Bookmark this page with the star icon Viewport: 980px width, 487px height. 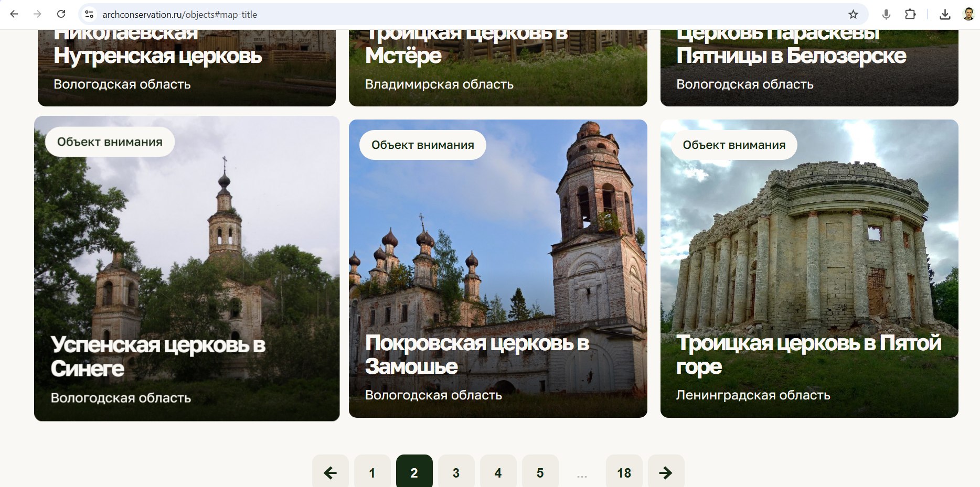[853, 14]
